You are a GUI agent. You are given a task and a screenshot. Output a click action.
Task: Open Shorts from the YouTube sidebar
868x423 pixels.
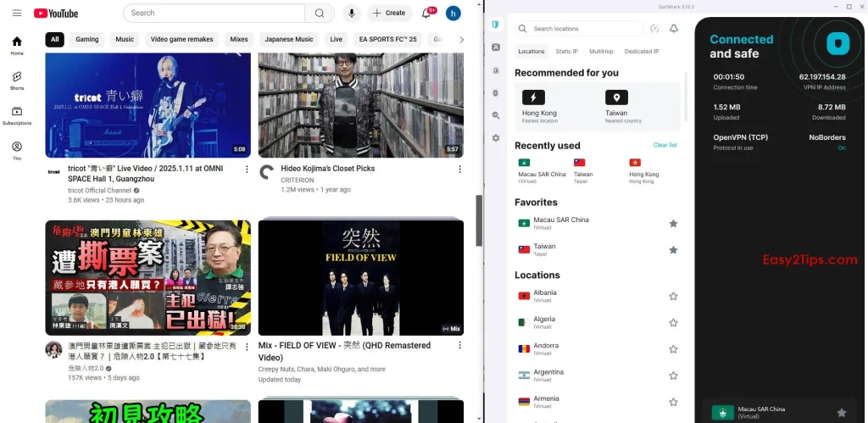click(17, 81)
